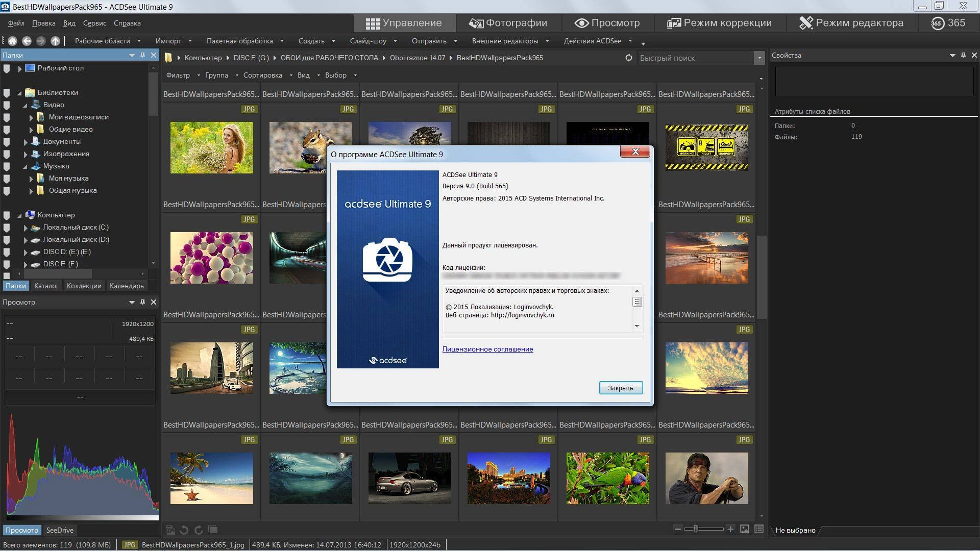Switch to details list view icon
The height and width of the screenshot is (551, 980).
click(759, 529)
